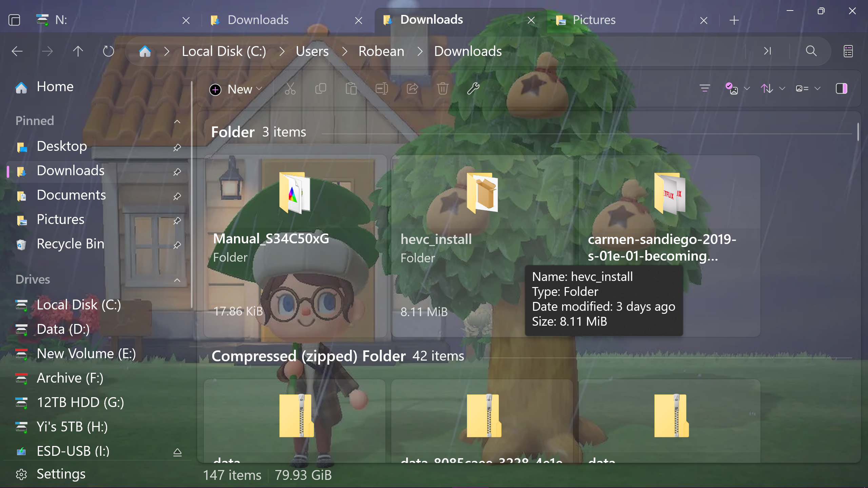Add a new tab with the plus button

pos(734,20)
